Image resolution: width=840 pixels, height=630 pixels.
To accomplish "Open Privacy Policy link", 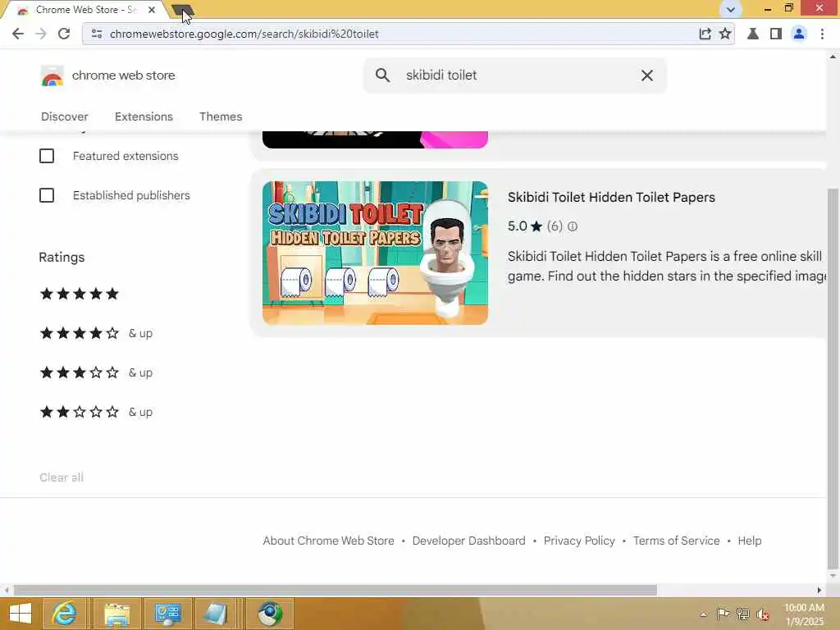I will 579,541.
